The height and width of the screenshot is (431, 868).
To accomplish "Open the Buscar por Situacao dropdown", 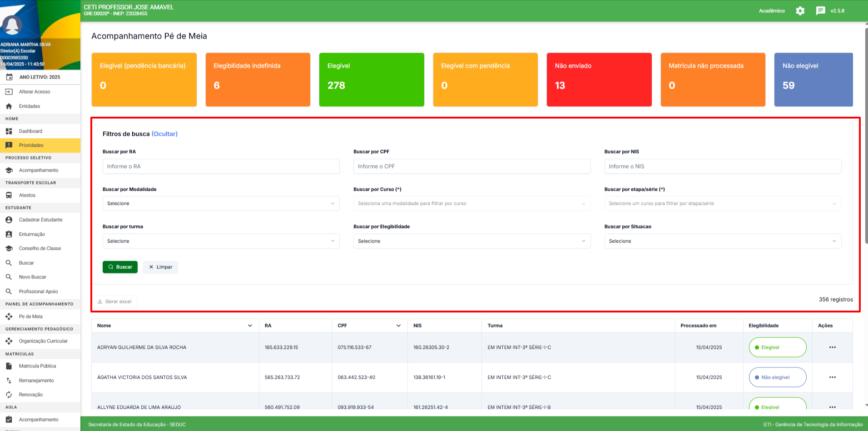I will (x=722, y=241).
